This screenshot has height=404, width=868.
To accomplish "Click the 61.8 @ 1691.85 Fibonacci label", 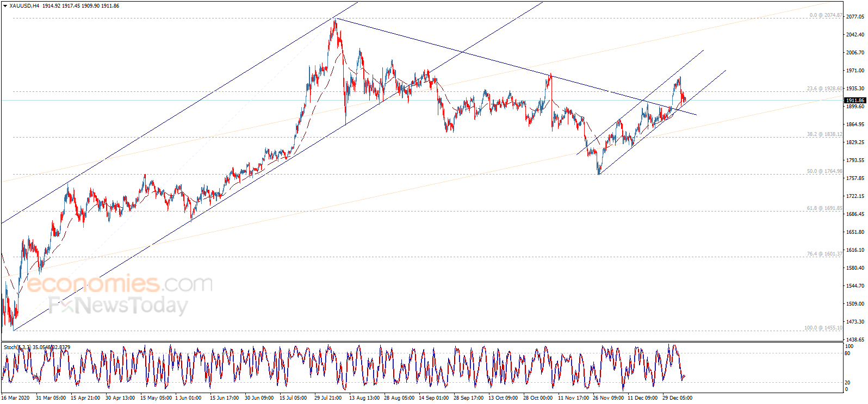I will pyautogui.click(x=824, y=208).
